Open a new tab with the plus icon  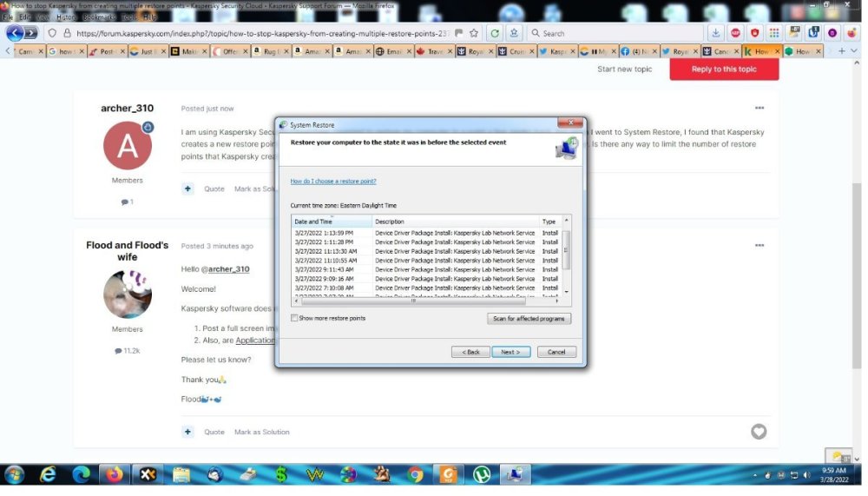[841, 51]
